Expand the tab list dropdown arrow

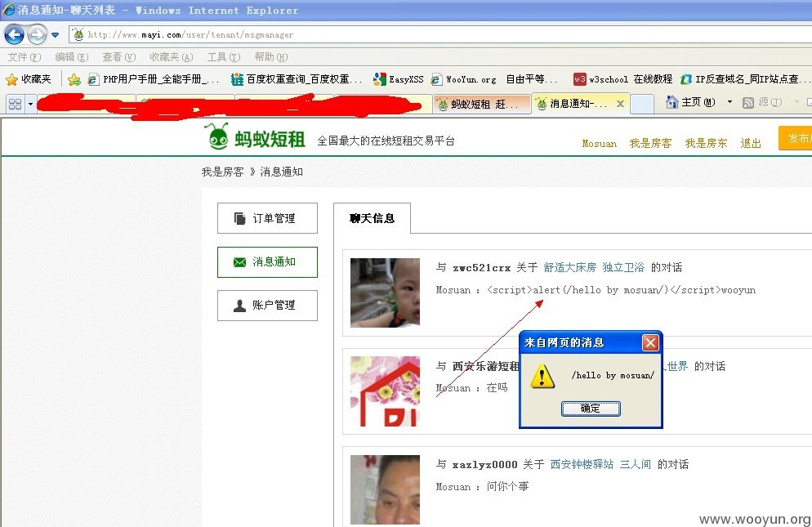click(x=30, y=104)
